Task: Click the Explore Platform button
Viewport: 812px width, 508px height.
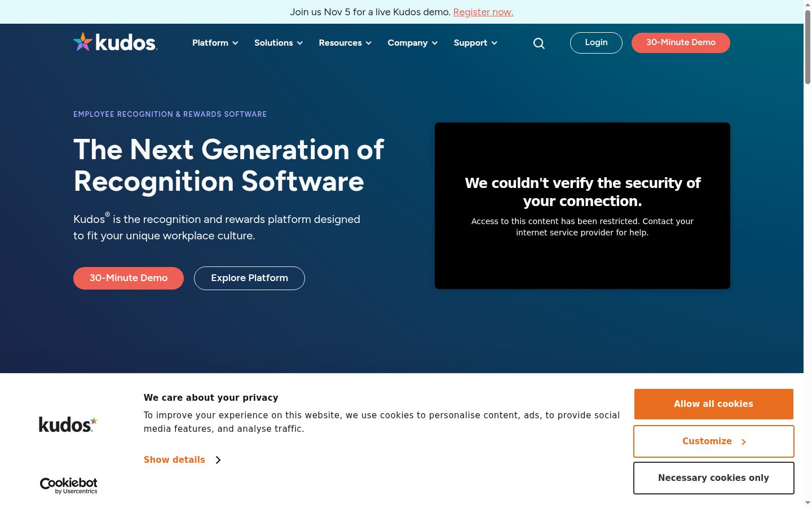Action: click(x=249, y=278)
